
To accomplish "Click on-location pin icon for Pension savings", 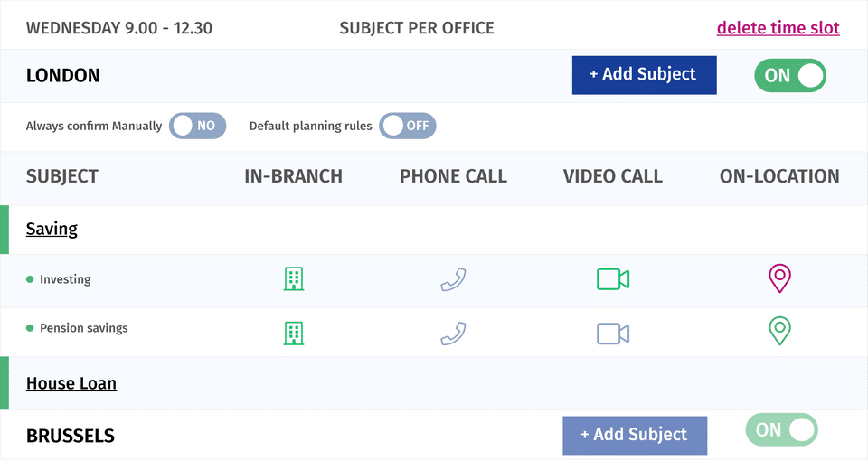I will pos(779,331).
